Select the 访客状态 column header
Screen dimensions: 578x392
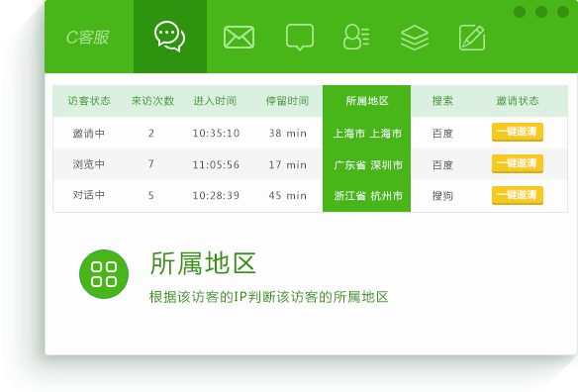tap(89, 101)
